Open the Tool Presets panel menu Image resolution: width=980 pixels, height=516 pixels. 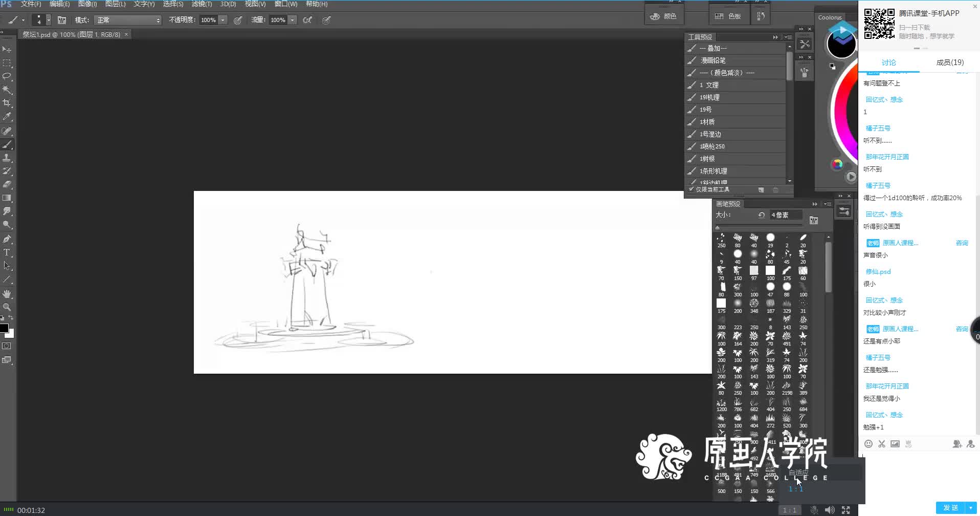[788, 37]
